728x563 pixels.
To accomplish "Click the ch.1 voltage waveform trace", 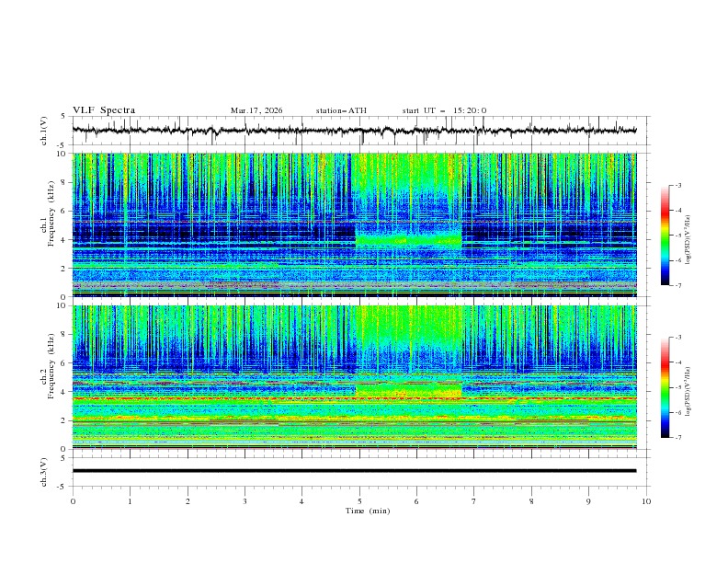I will tap(354, 131).
